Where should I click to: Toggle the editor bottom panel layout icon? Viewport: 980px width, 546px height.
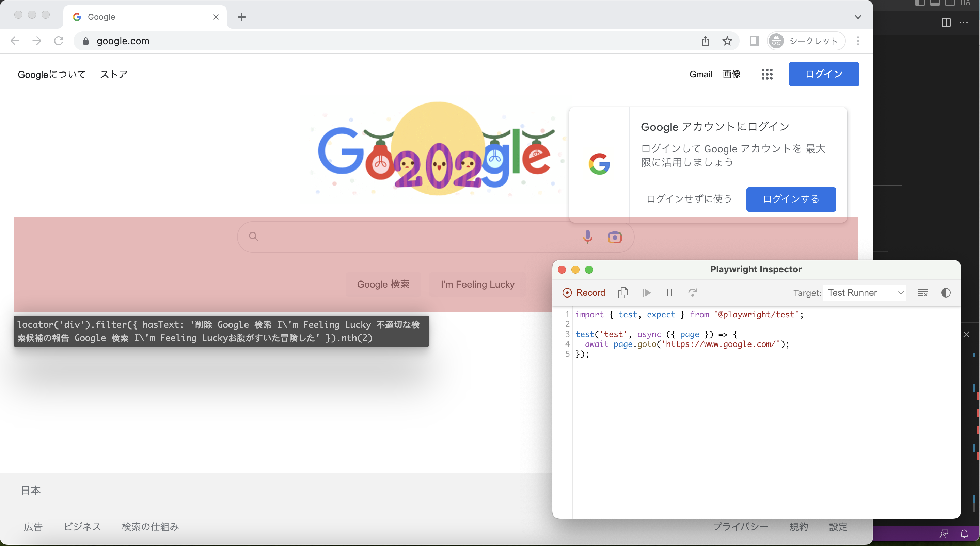point(935,3)
